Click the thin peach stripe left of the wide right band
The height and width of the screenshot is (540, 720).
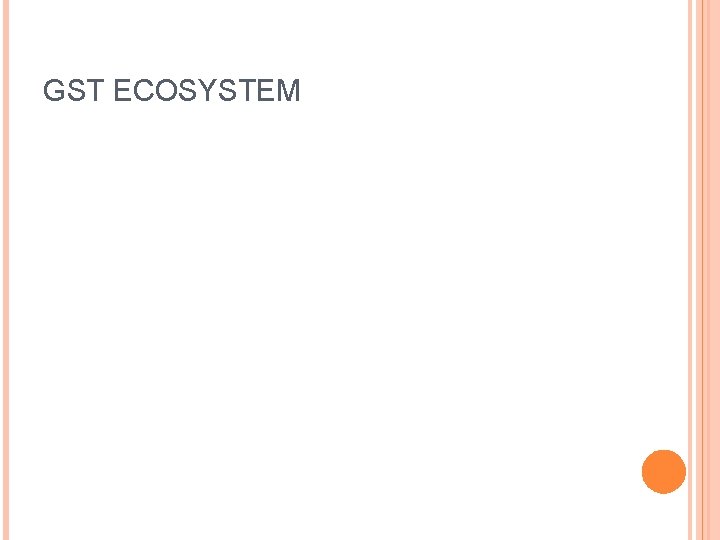tap(690, 270)
